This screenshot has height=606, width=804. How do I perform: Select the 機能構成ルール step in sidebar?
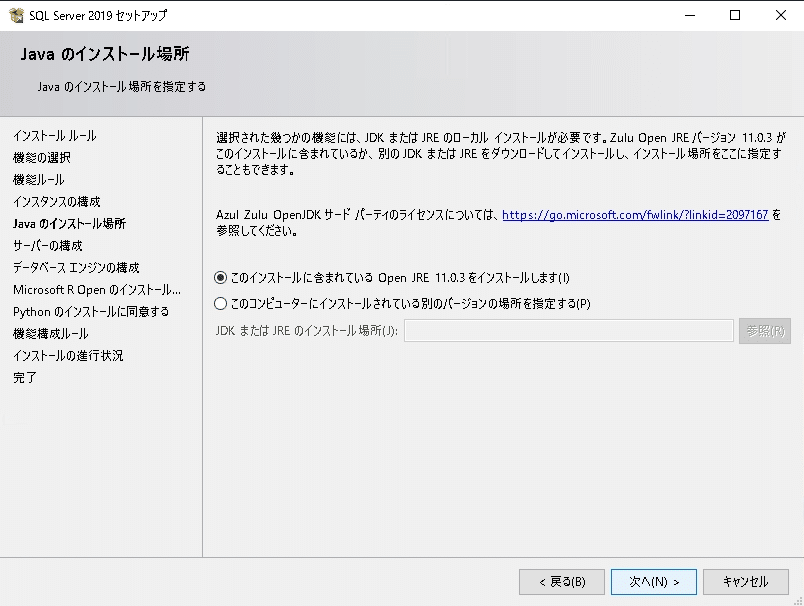(51, 334)
